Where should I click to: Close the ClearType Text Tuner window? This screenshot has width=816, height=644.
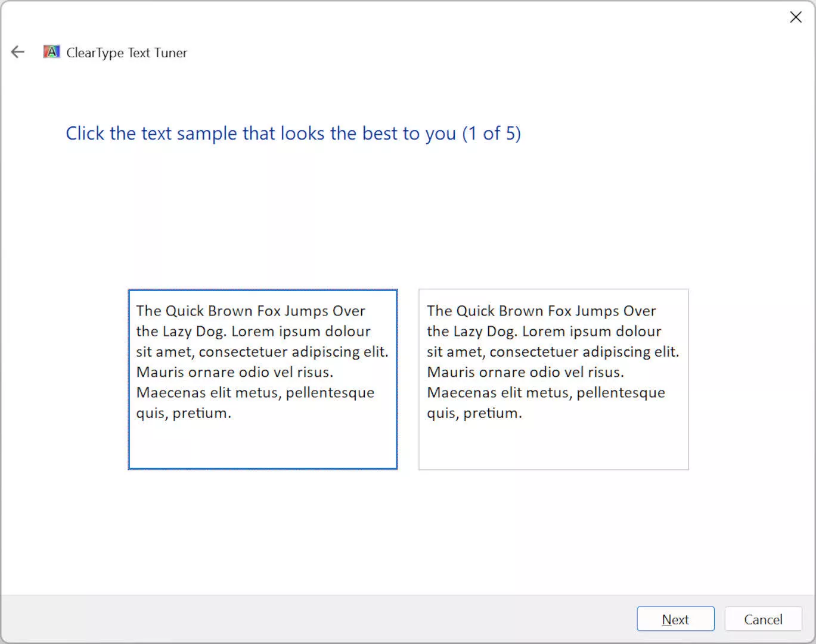[x=795, y=17]
